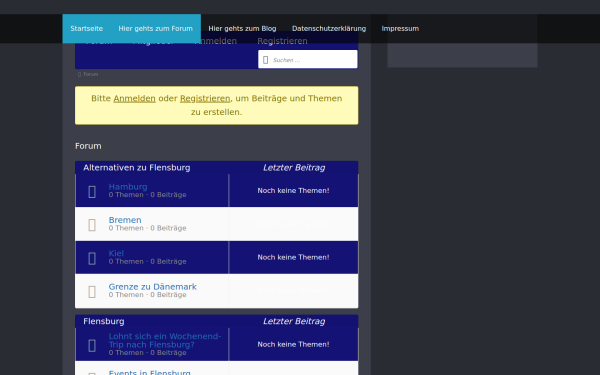Click the Anmelden link in yellow notice
The width and height of the screenshot is (600, 375).
click(134, 98)
